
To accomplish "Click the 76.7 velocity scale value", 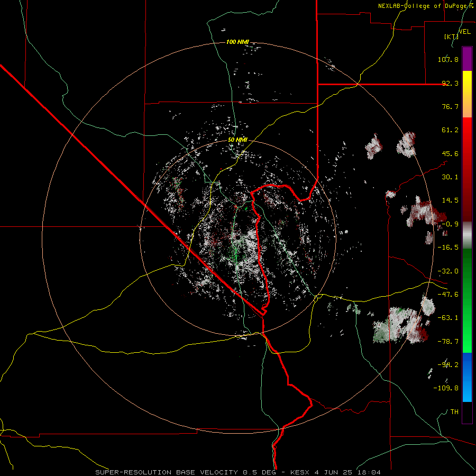I will (x=450, y=106).
